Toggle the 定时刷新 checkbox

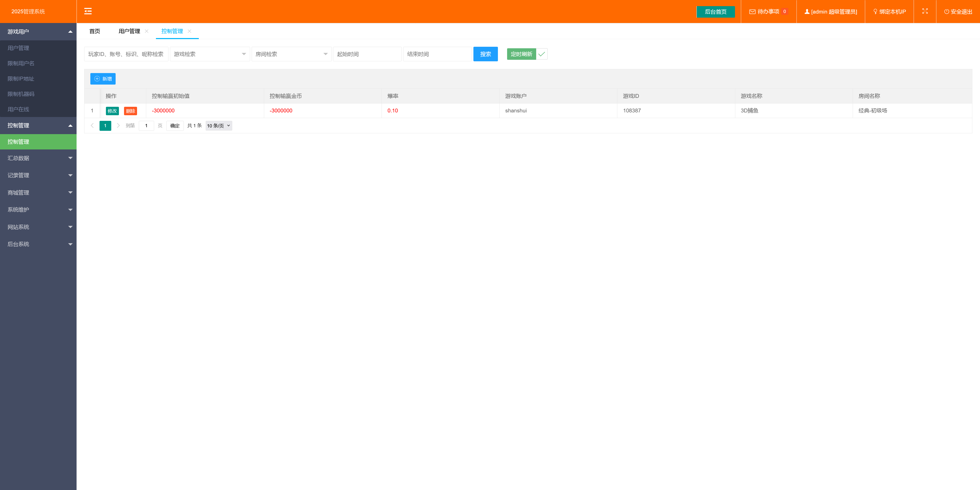pos(541,54)
